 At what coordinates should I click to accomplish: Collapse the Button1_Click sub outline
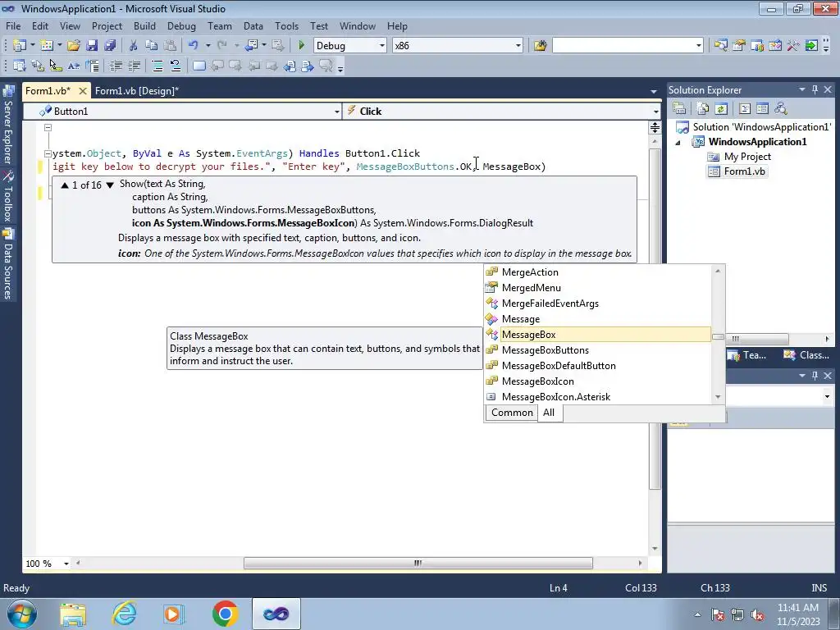[x=47, y=153]
